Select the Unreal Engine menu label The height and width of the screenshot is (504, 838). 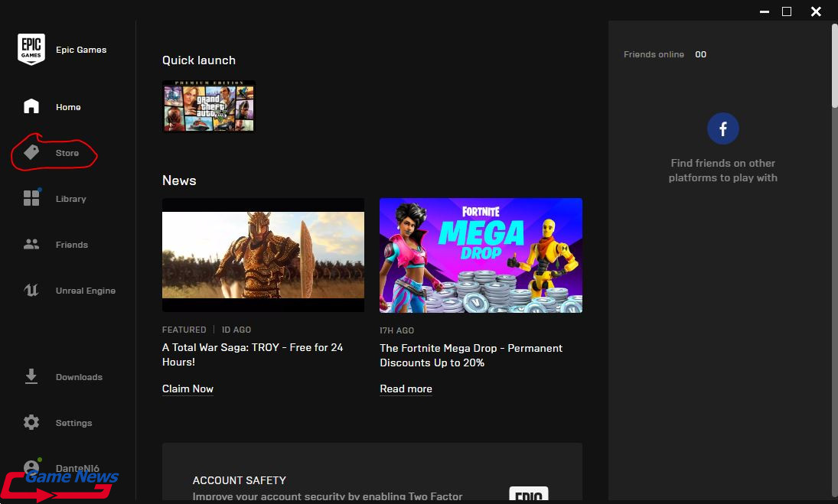pos(86,291)
